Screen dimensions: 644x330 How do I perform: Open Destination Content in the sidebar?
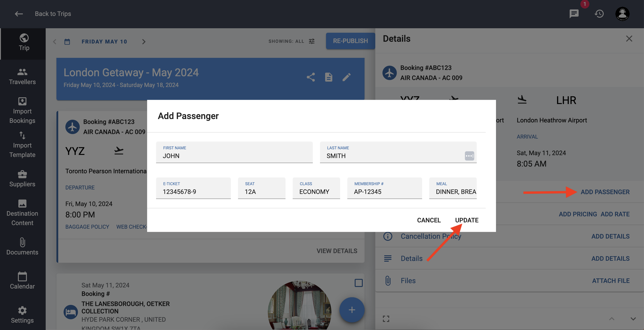[x=22, y=213]
